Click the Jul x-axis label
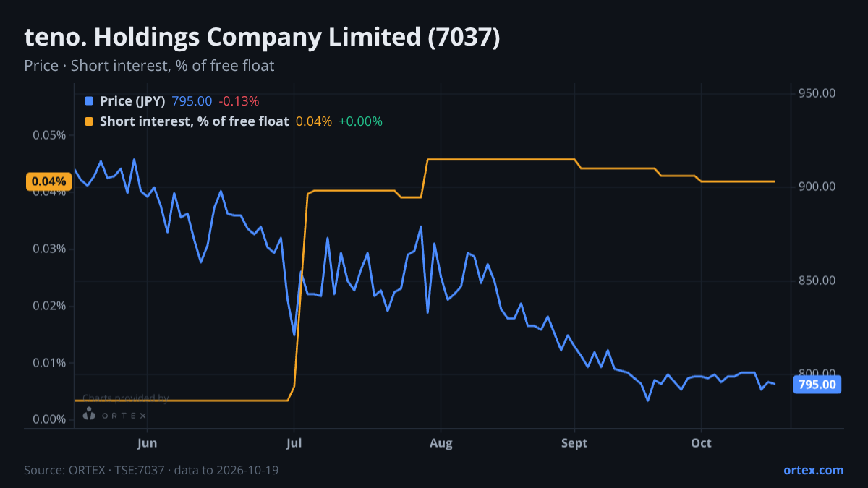 (x=294, y=442)
